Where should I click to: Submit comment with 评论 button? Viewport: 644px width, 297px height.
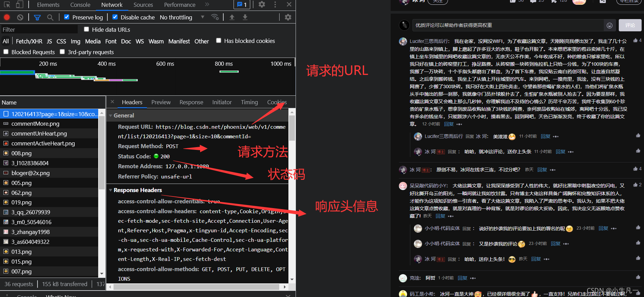[630, 25]
